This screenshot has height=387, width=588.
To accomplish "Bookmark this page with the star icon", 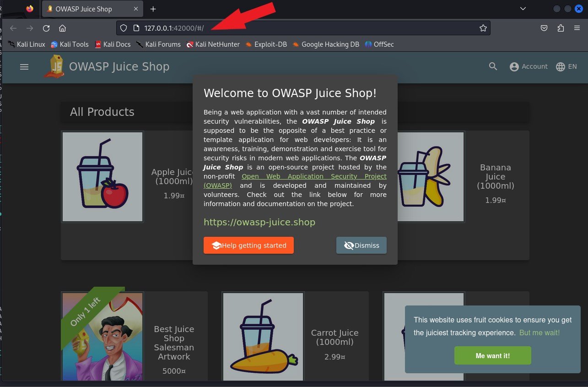I will pyautogui.click(x=483, y=28).
